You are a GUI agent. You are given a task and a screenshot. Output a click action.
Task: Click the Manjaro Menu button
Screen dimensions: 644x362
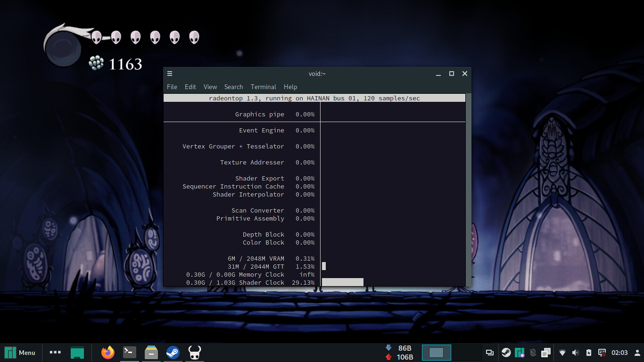(x=20, y=353)
